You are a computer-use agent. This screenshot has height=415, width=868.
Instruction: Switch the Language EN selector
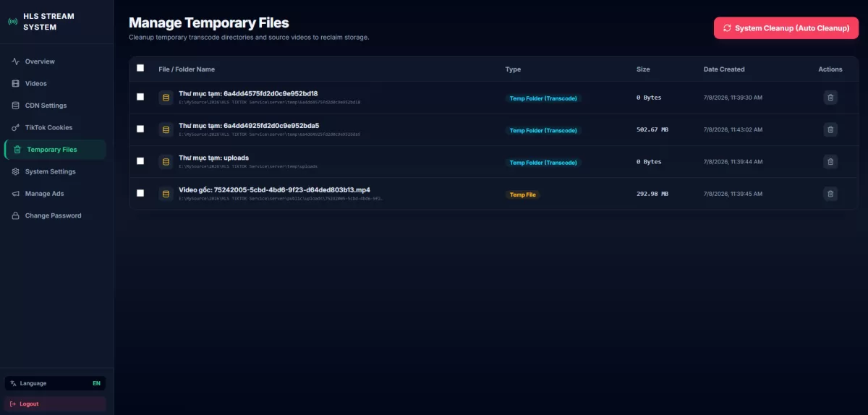(x=55, y=383)
